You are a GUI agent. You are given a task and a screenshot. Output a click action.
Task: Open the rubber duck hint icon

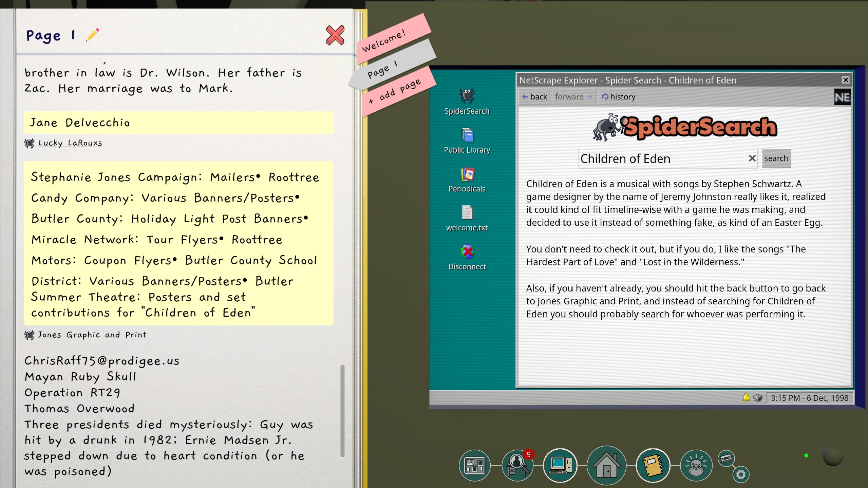click(696, 465)
